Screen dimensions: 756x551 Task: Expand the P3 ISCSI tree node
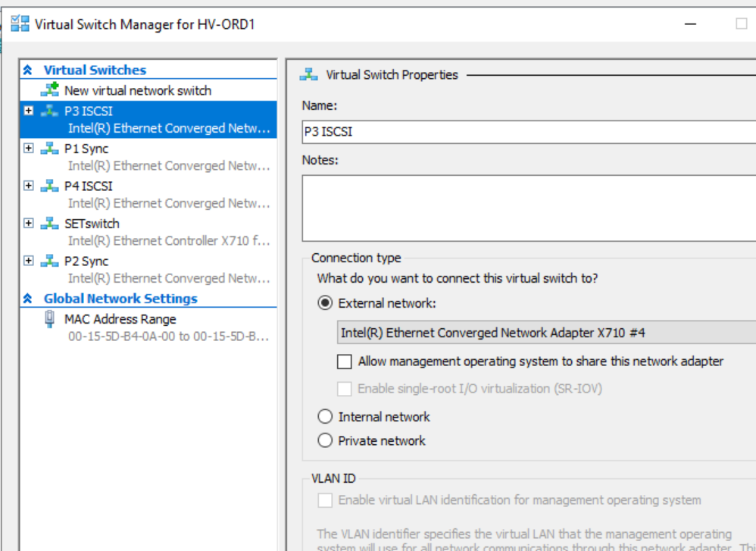(29, 111)
